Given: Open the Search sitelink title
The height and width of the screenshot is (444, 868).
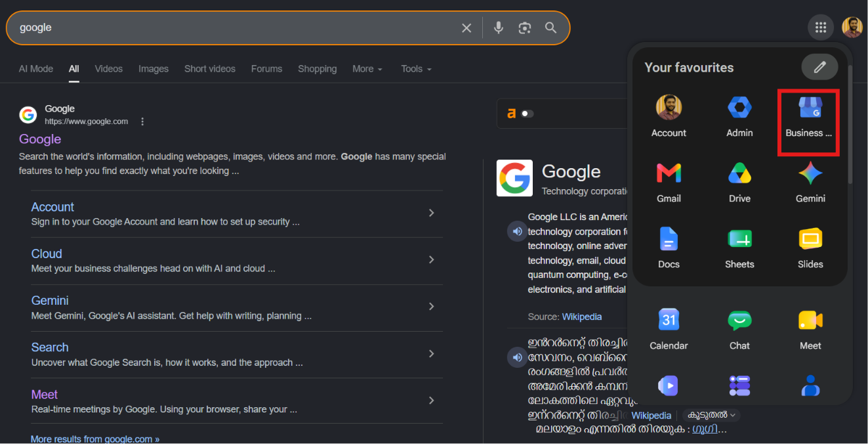Looking at the screenshot, I should coord(50,347).
